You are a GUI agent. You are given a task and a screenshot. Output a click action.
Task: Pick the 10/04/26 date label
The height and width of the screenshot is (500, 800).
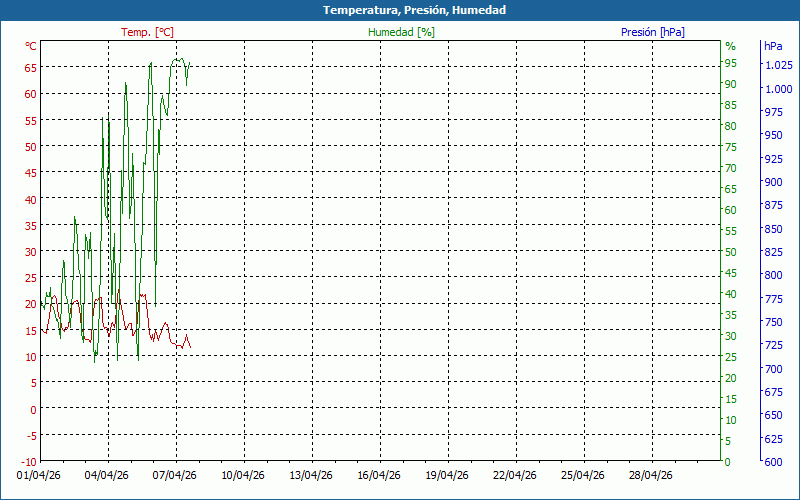pos(242,476)
